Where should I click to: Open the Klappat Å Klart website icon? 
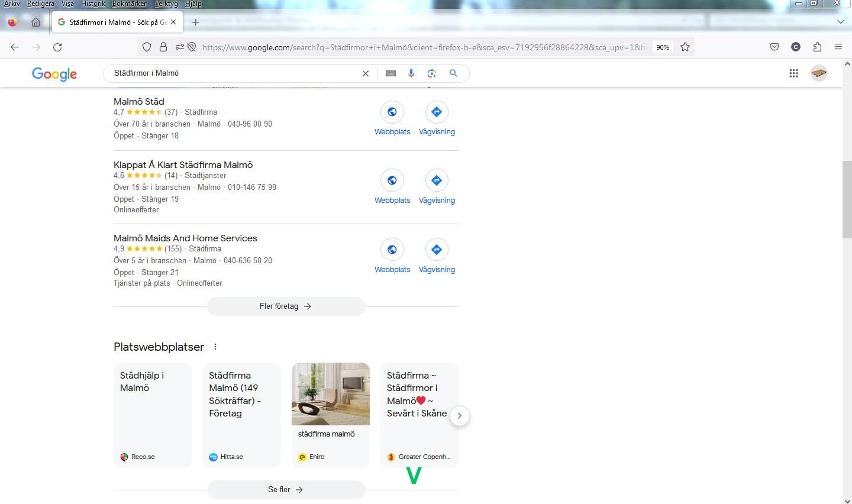392,180
